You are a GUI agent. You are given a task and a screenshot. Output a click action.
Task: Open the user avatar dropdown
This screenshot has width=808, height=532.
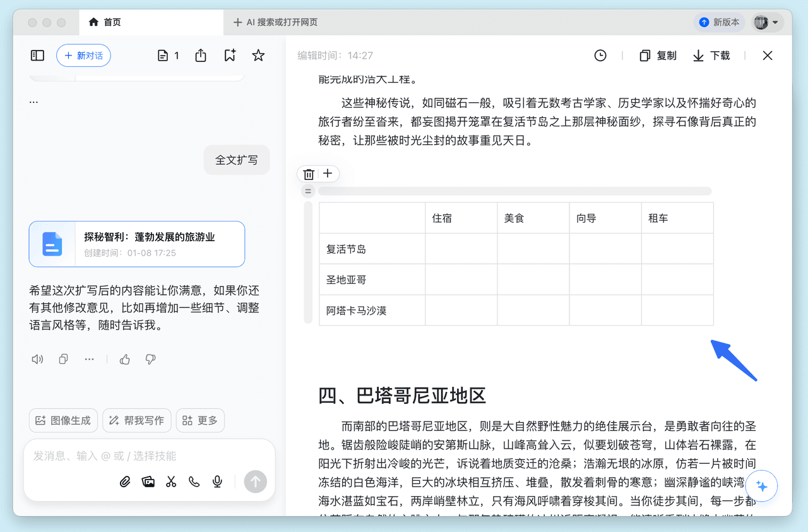pos(767,22)
